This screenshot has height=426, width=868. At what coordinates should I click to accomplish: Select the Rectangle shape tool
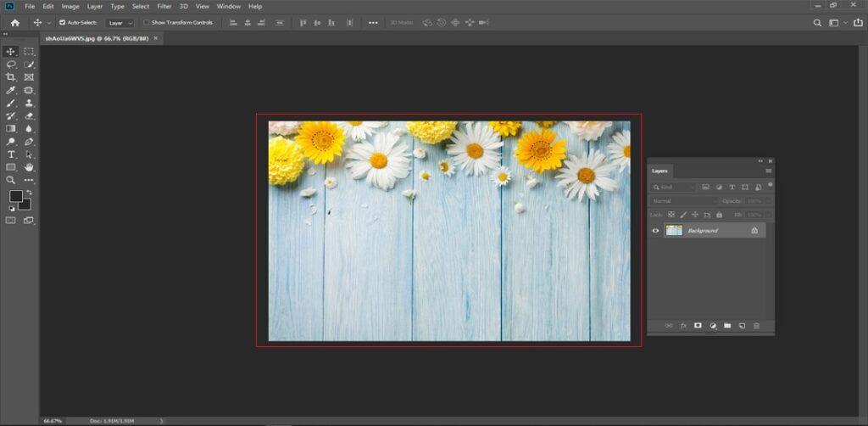[x=10, y=166]
